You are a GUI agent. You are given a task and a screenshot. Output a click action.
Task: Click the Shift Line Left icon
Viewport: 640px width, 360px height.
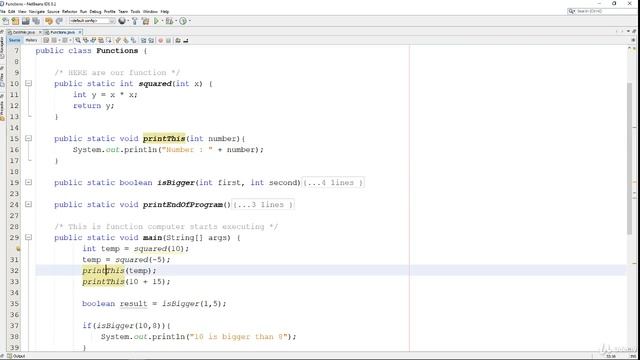pos(143,40)
